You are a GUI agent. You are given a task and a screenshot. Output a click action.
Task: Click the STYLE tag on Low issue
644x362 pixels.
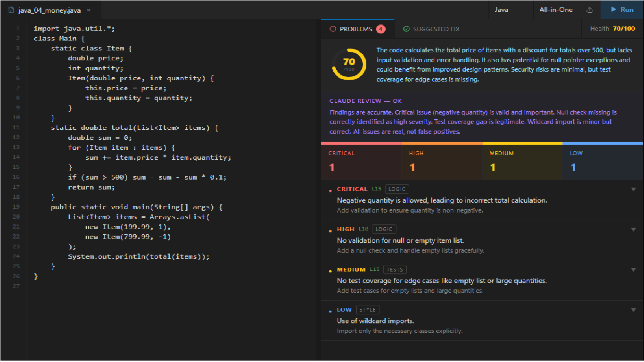[367, 310]
